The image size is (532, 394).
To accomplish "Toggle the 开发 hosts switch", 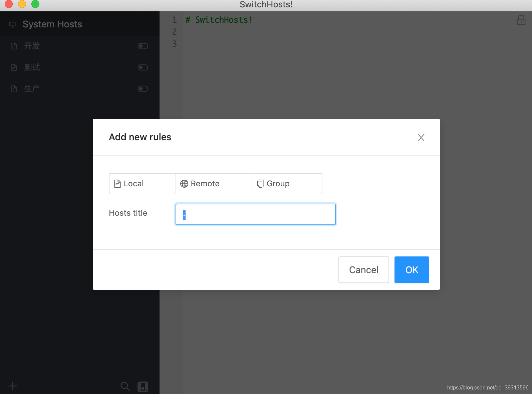I will 143,46.
